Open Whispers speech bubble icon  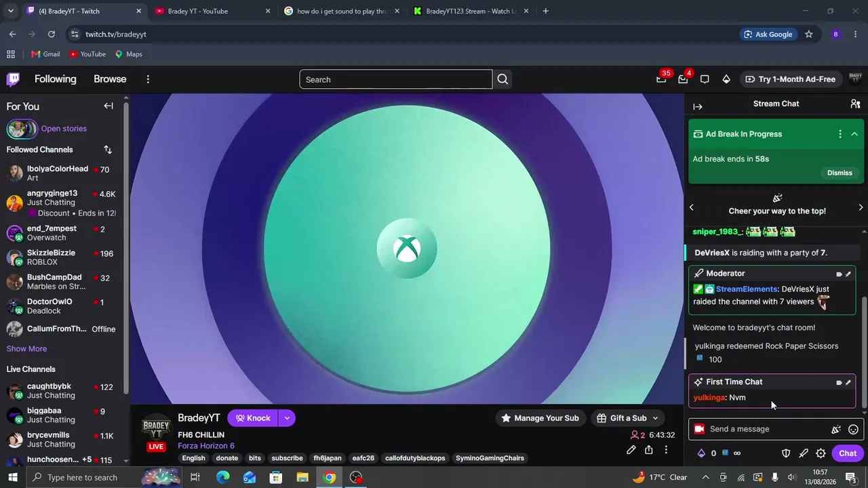[x=705, y=79]
